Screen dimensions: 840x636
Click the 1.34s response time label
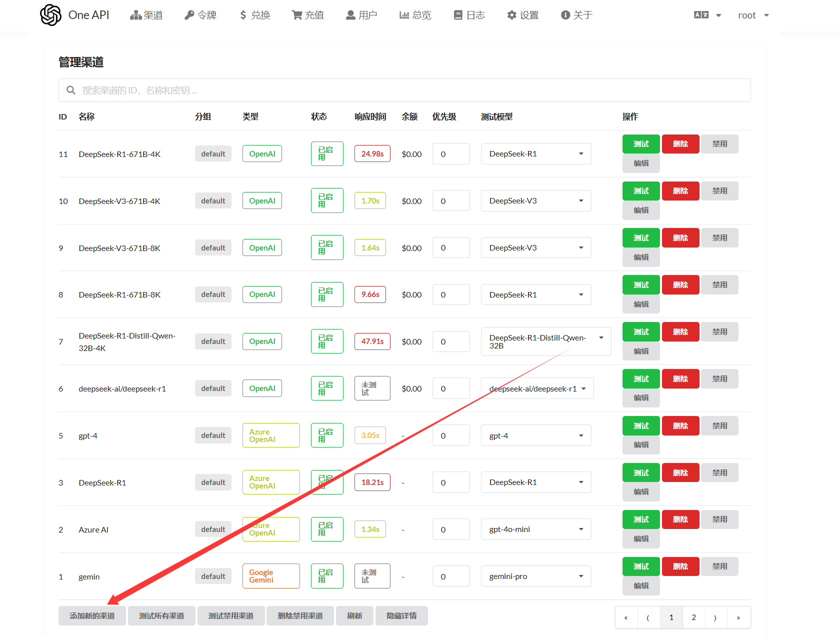click(x=370, y=529)
